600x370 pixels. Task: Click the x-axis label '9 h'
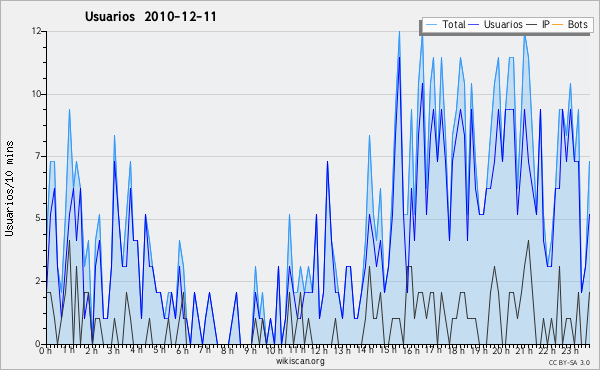coord(250,350)
